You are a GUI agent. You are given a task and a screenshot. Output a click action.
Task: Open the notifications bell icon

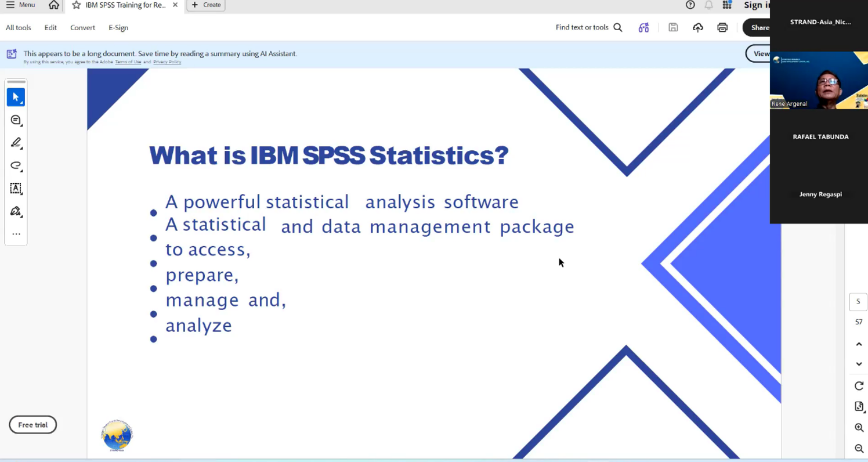pos(708,5)
